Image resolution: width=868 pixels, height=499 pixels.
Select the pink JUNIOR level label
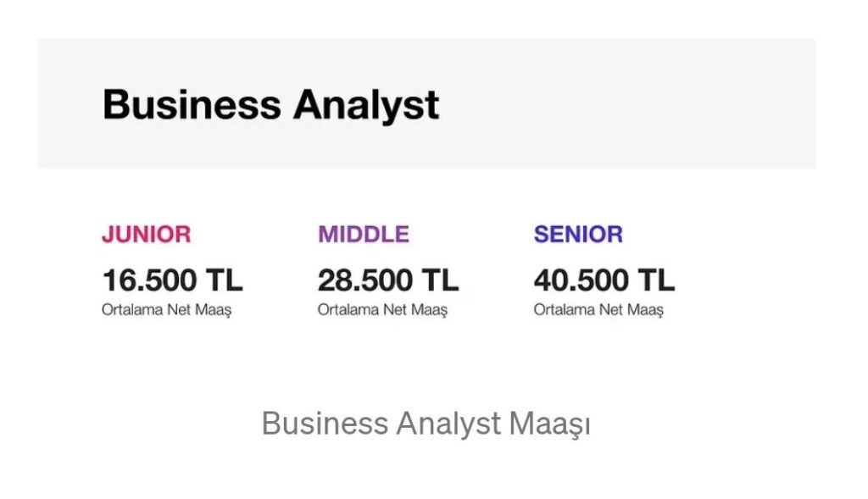click(146, 235)
